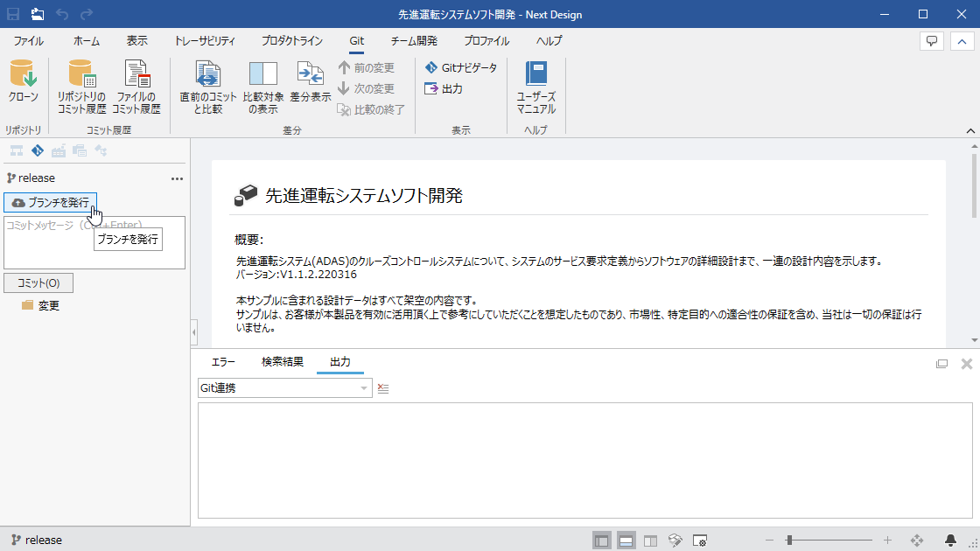Collapse the left navigator pane with the splitter arrow
The height and width of the screenshot is (551, 980).
click(193, 332)
